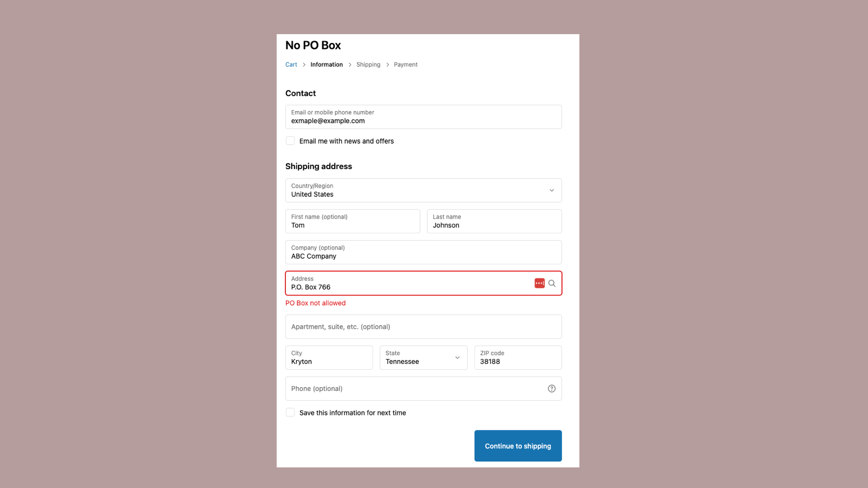868x488 pixels.
Task: Focus the Apartment, suite, etc. optional field
Action: point(423,326)
